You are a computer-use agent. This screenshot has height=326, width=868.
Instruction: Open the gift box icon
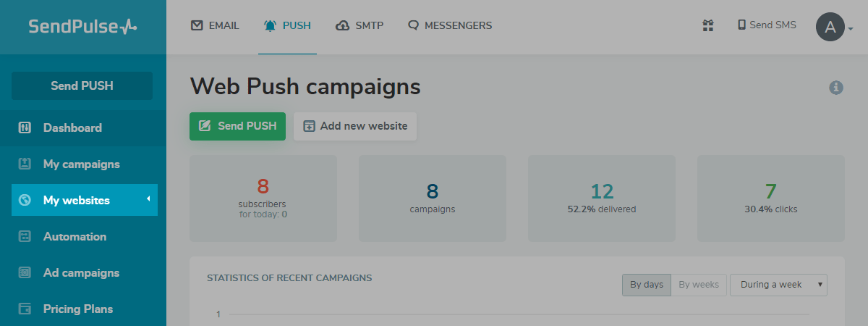coord(708,25)
